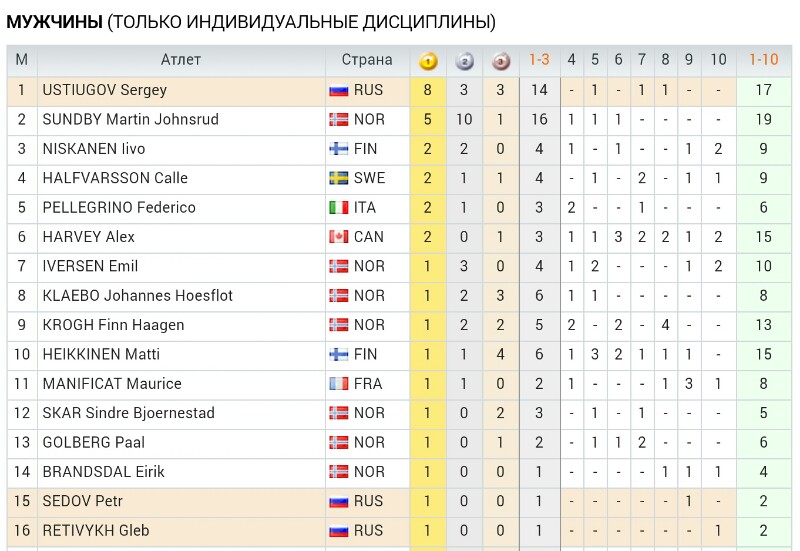This screenshot has width=800, height=551.
Task: Click the Norwegian flag beside SUNDBY Martin Johnsrud
Action: click(338, 119)
